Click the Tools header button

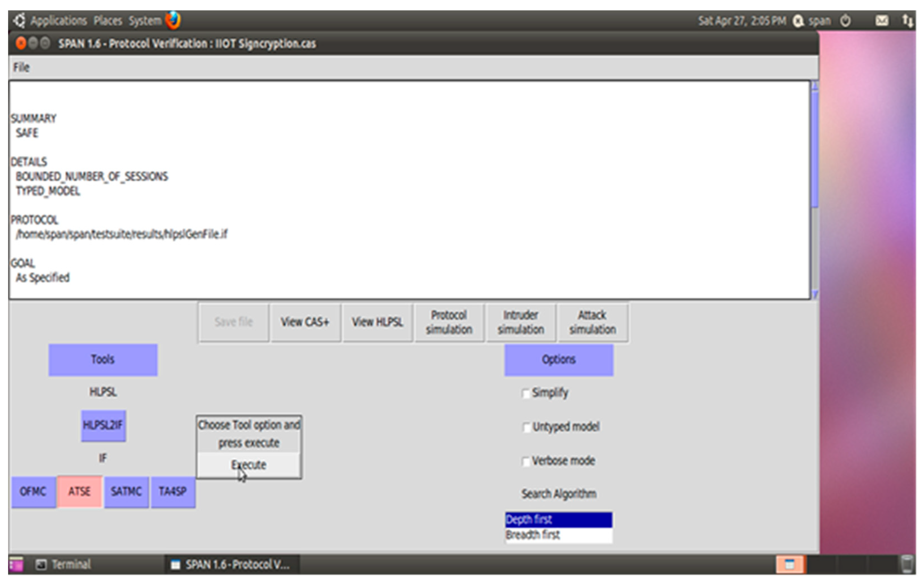[x=103, y=360]
